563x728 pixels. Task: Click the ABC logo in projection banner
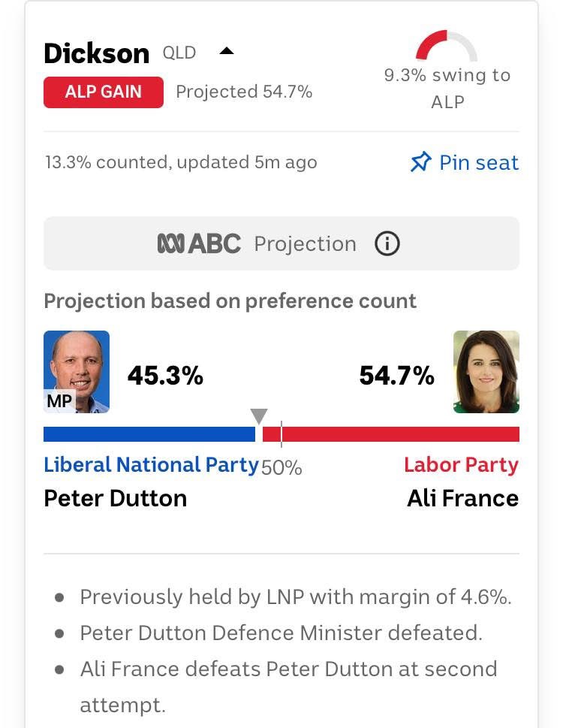pyautogui.click(x=199, y=243)
